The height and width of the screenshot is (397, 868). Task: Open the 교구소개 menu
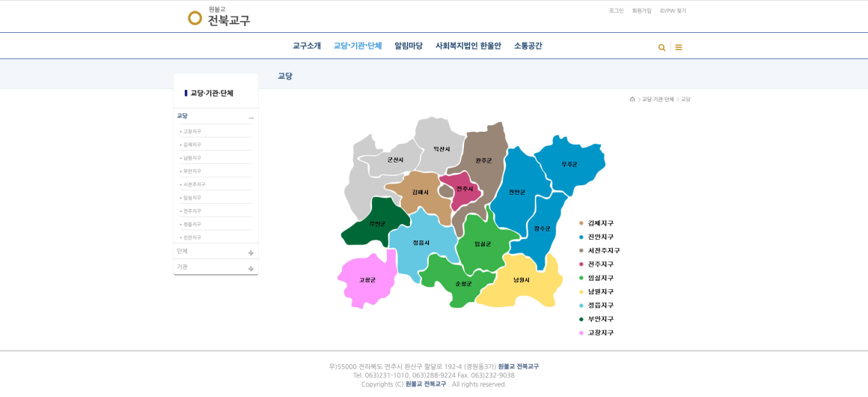(307, 46)
